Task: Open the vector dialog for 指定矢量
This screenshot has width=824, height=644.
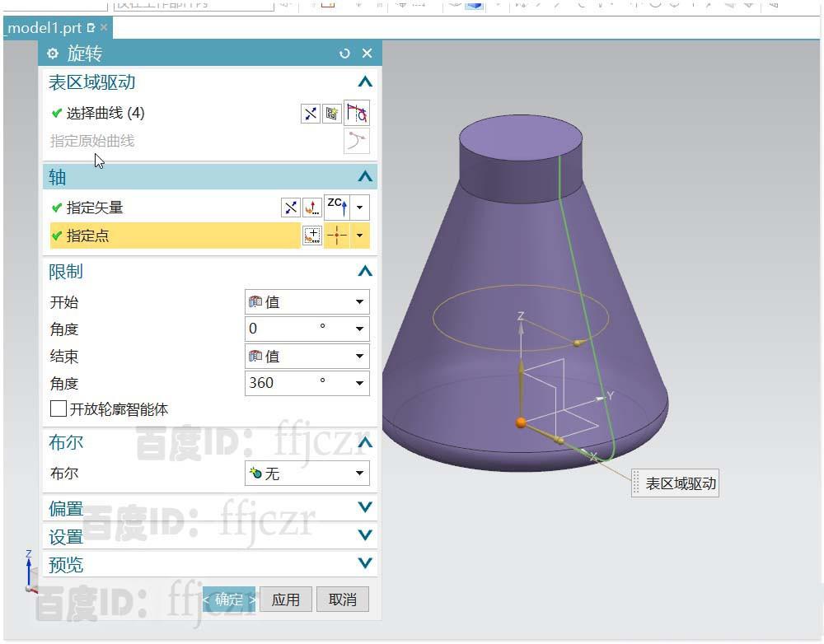Action: click(311, 207)
